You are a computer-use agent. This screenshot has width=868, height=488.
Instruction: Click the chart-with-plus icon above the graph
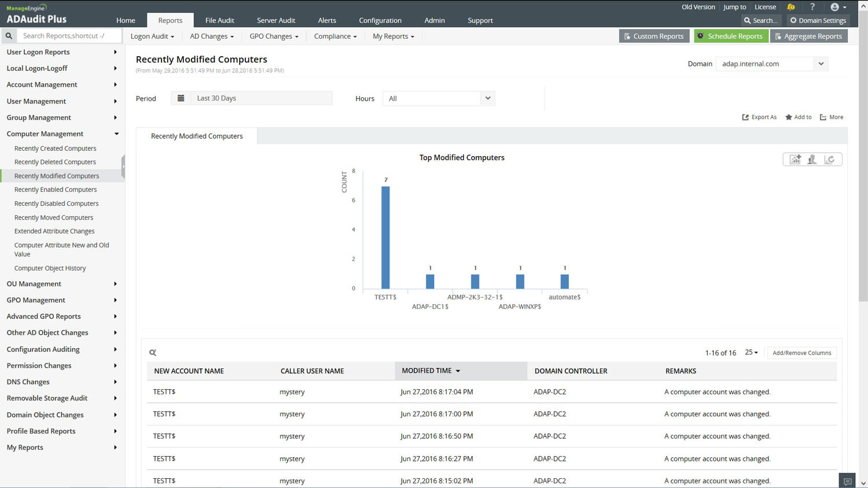point(795,160)
